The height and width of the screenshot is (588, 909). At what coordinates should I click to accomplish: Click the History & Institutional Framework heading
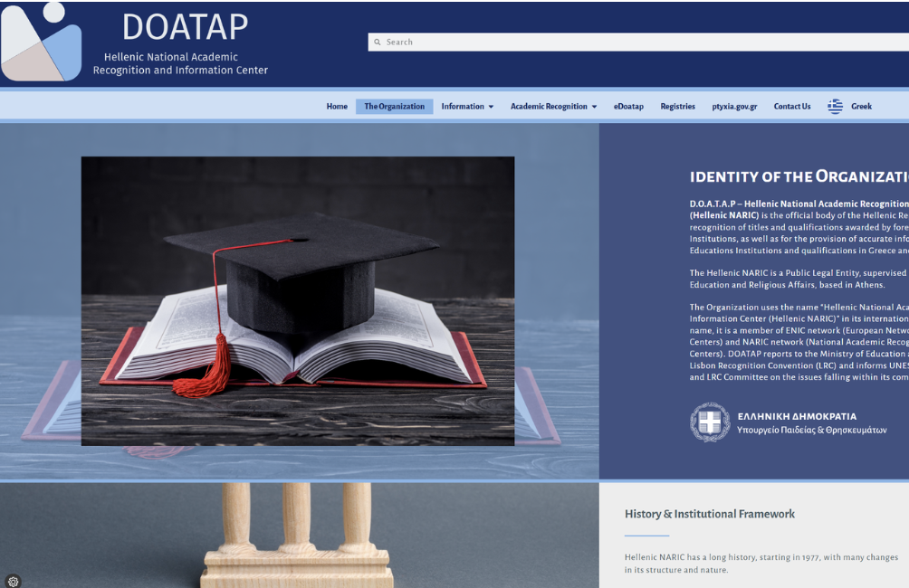tap(710, 514)
